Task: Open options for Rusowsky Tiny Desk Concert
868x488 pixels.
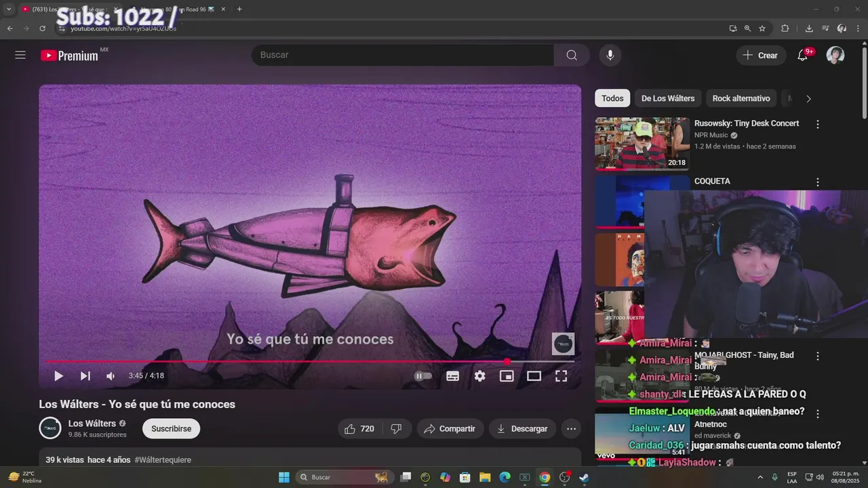Action: tap(818, 124)
